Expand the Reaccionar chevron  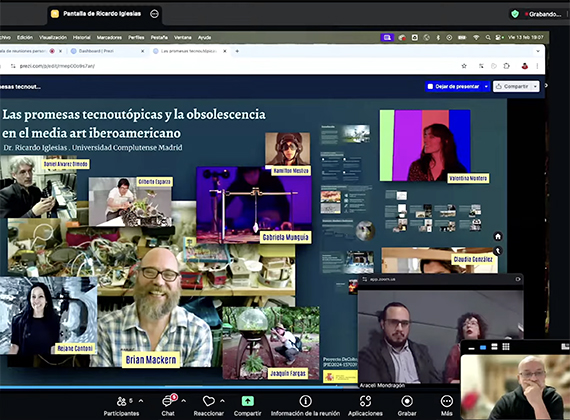click(222, 401)
